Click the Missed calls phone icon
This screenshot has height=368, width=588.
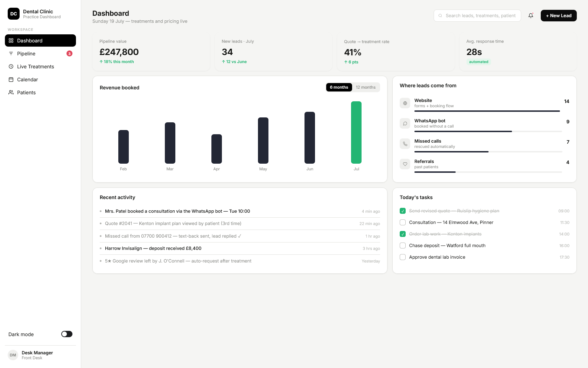(405, 144)
